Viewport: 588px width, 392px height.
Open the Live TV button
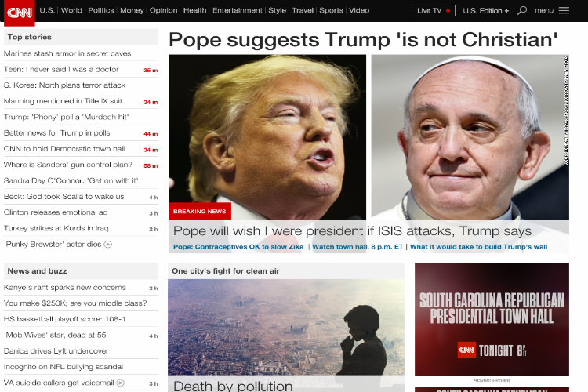[x=433, y=10]
